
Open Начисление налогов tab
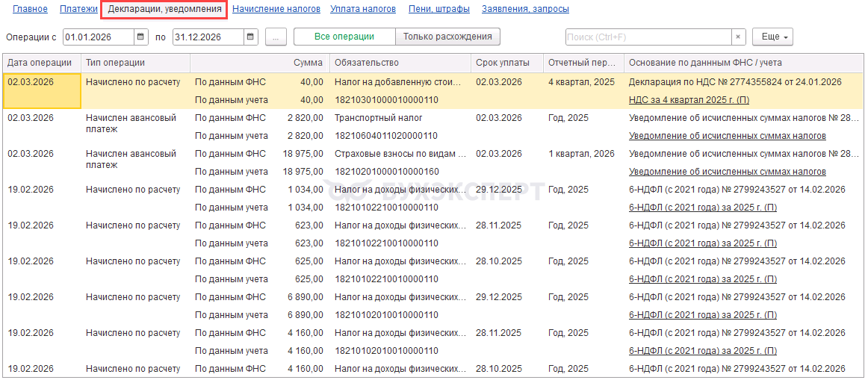pyautogui.click(x=276, y=9)
